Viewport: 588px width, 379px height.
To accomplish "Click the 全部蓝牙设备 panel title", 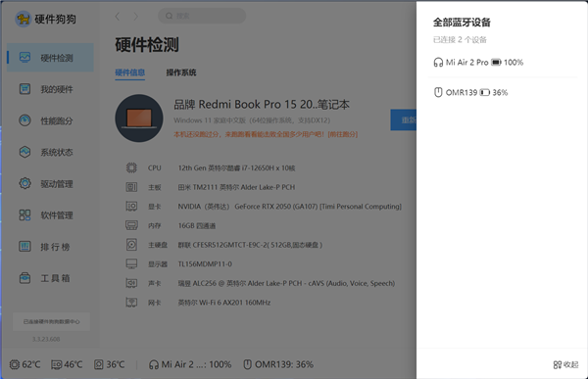I will tap(462, 23).
